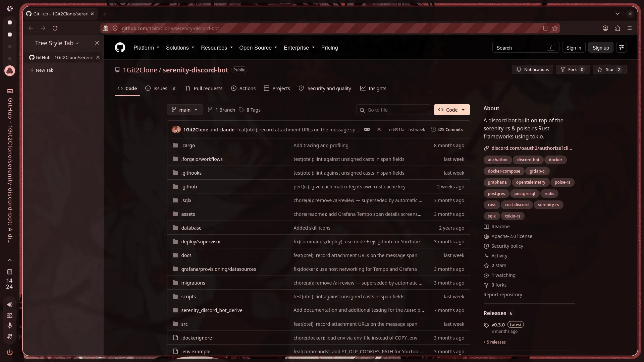Open the browser extensions puzzle icon
644x362 pixels.
618,28
